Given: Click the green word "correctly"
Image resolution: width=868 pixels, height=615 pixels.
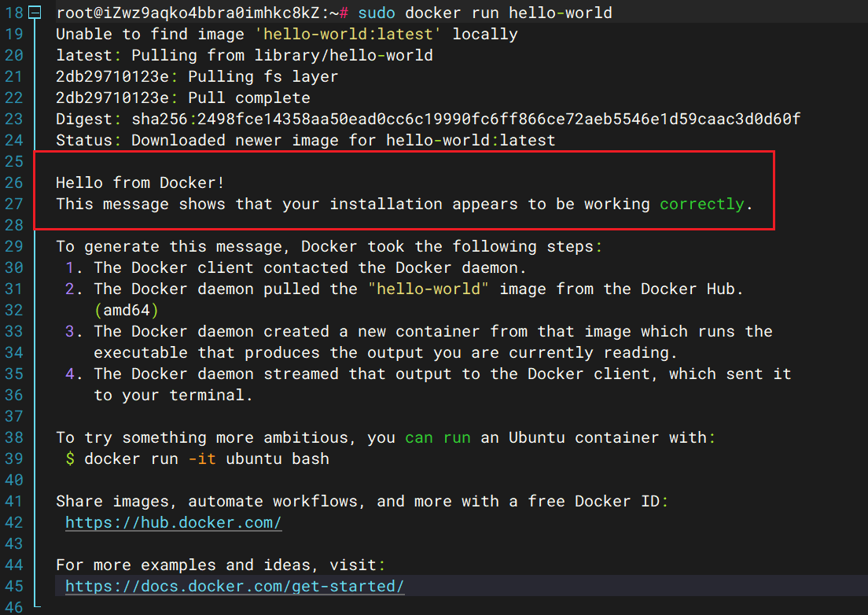Looking at the screenshot, I should click(x=701, y=204).
